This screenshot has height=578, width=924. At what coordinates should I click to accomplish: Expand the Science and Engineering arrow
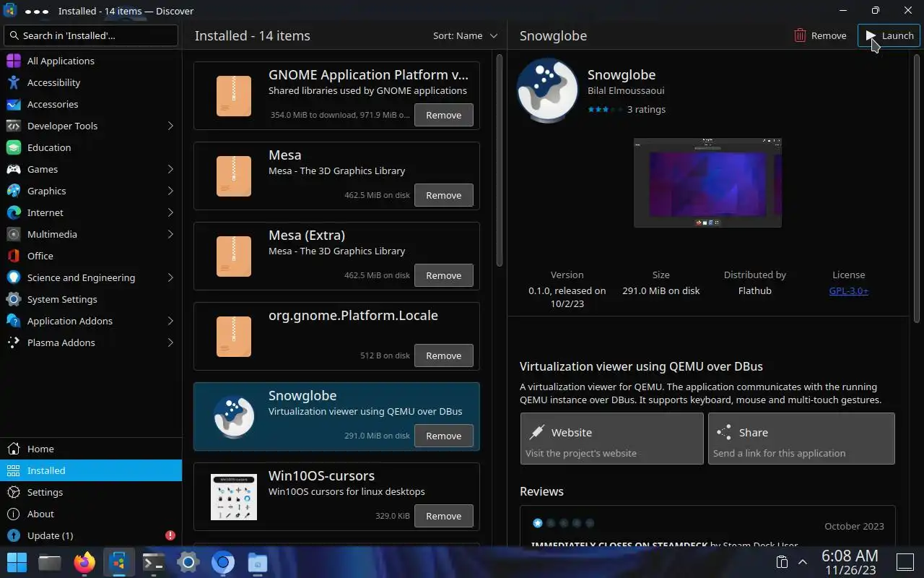pos(170,277)
